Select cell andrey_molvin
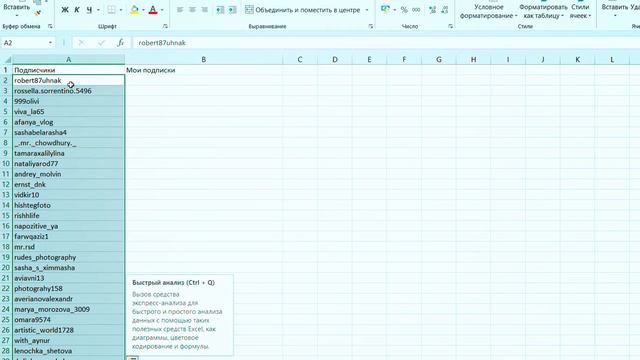The width and height of the screenshot is (640, 360). 68,174
